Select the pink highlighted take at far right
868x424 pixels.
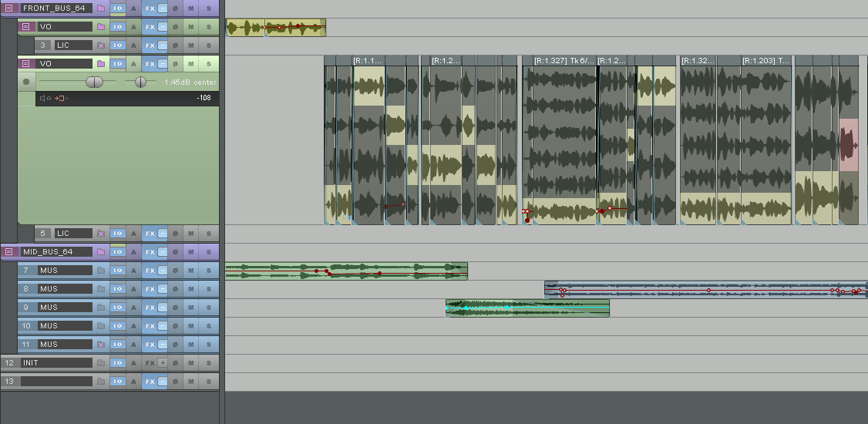coord(849,144)
